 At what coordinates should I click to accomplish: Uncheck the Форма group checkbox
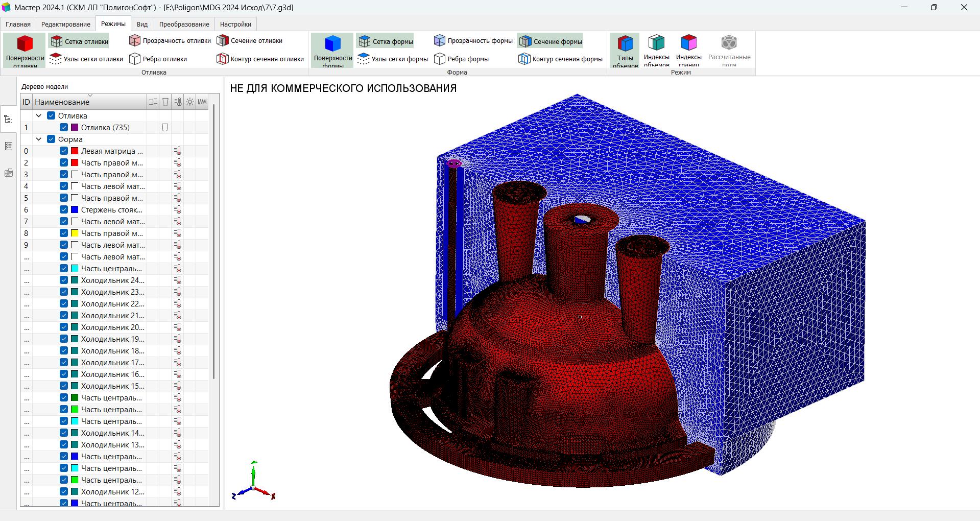coord(51,139)
